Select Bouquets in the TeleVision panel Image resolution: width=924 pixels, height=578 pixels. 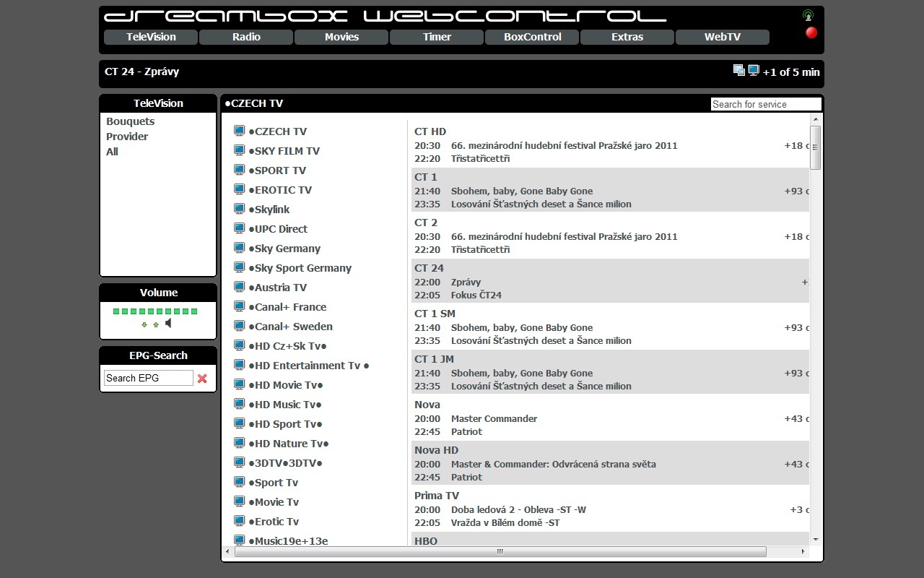coord(130,121)
